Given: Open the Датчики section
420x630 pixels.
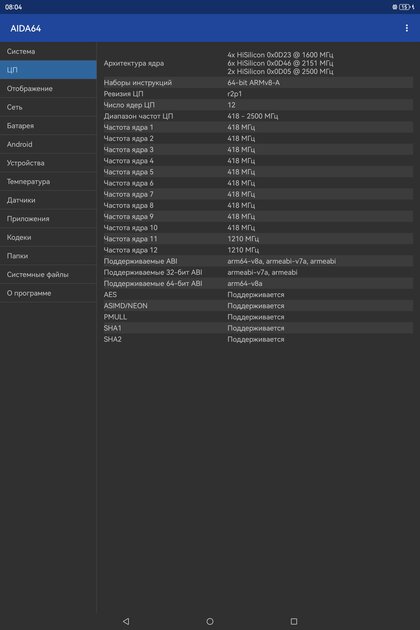Looking at the screenshot, I should (x=48, y=200).
